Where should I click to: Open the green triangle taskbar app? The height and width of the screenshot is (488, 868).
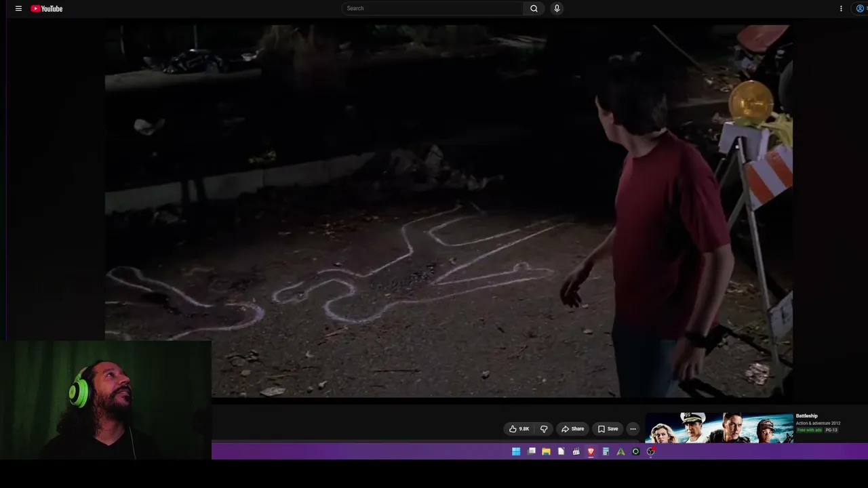click(x=620, y=451)
